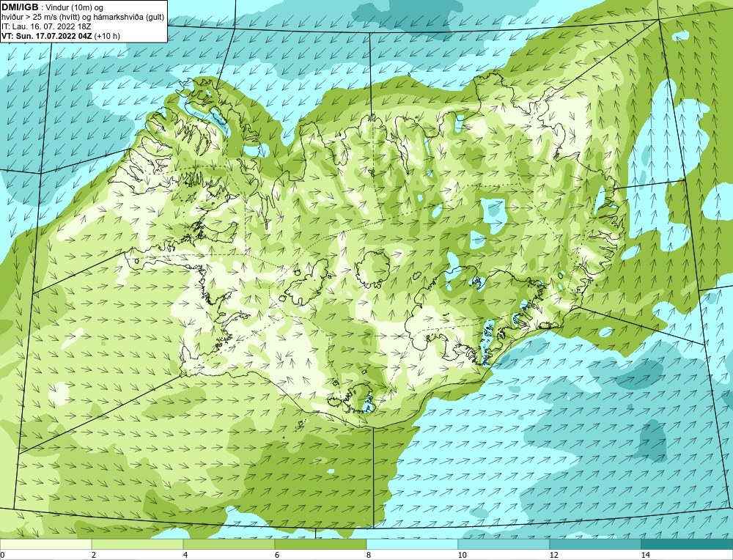The image size is (733, 560).
Task: Click the "VT: Sun. 17.07.2022 04Z" valid time
Action: 47,36
